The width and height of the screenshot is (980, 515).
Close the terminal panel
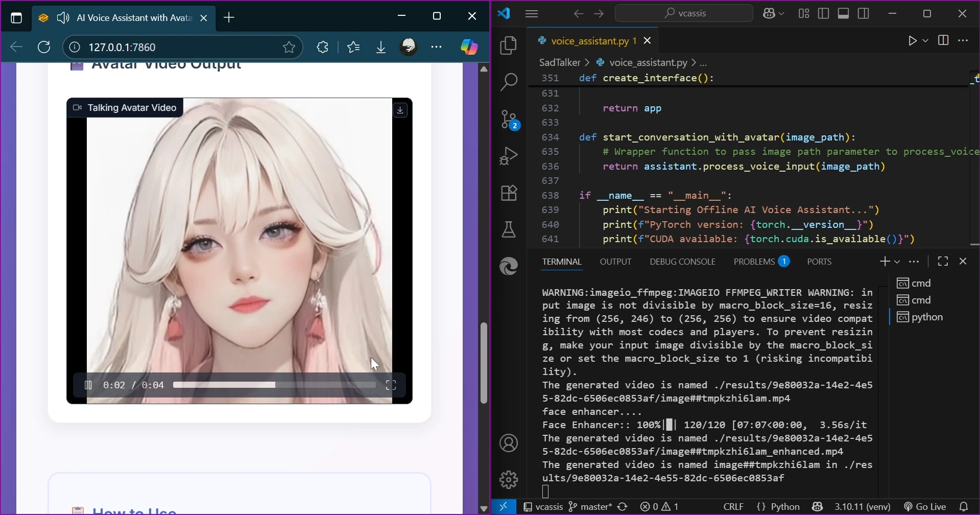tap(964, 262)
